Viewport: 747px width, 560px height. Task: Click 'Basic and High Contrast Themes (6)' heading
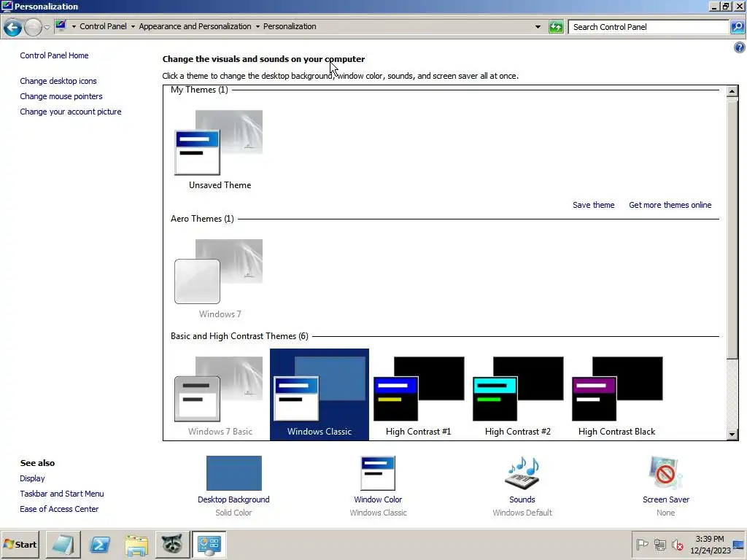pyautogui.click(x=239, y=336)
